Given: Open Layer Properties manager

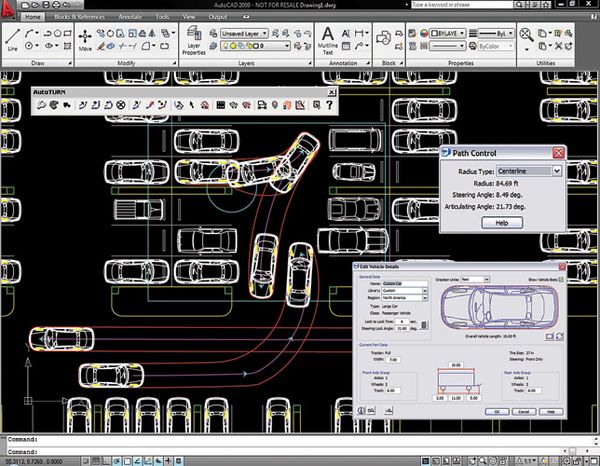Looking at the screenshot, I should click(194, 40).
